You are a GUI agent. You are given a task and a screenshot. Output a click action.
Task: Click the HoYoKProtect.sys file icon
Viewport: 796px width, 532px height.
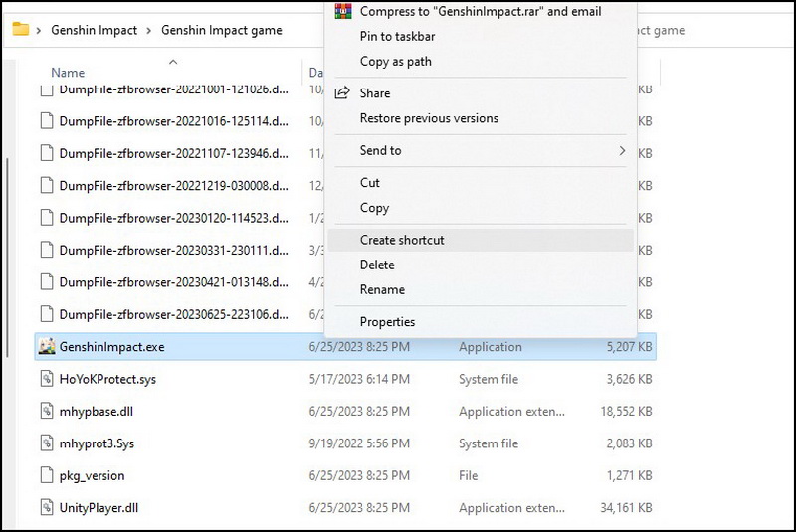click(47, 379)
